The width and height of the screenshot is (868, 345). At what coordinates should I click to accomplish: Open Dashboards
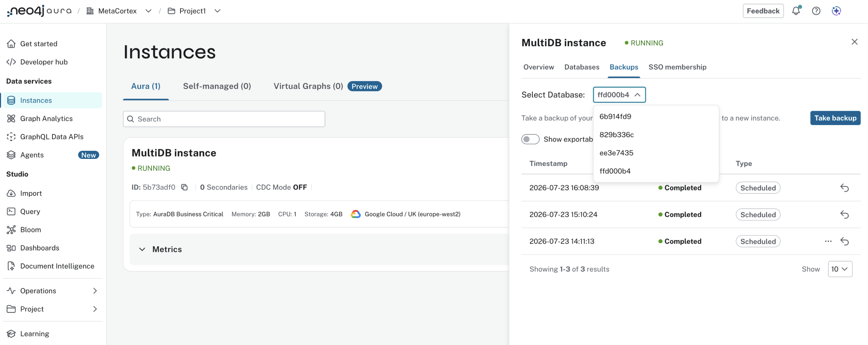(52, 248)
